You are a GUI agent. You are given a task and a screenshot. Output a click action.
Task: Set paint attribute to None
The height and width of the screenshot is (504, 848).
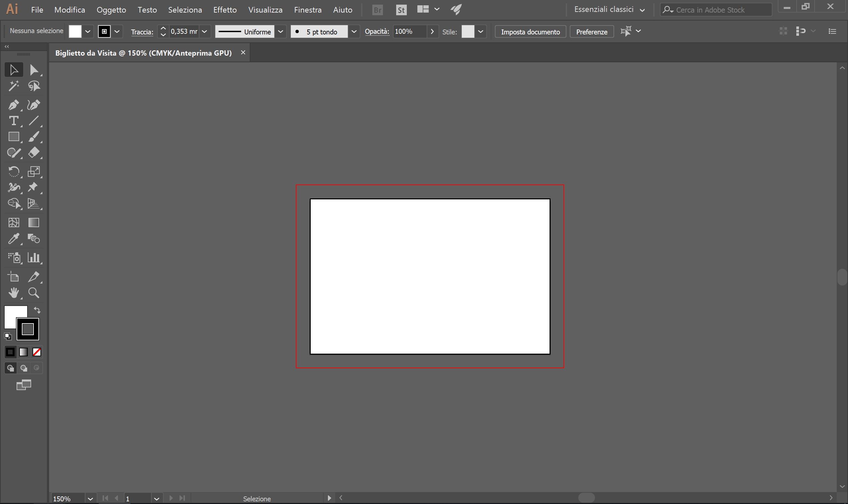click(x=37, y=352)
